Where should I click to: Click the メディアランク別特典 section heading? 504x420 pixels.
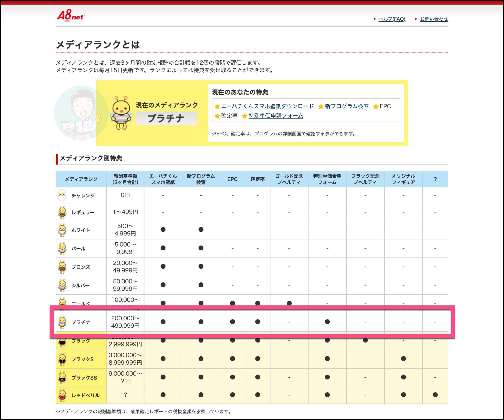click(x=91, y=158)
